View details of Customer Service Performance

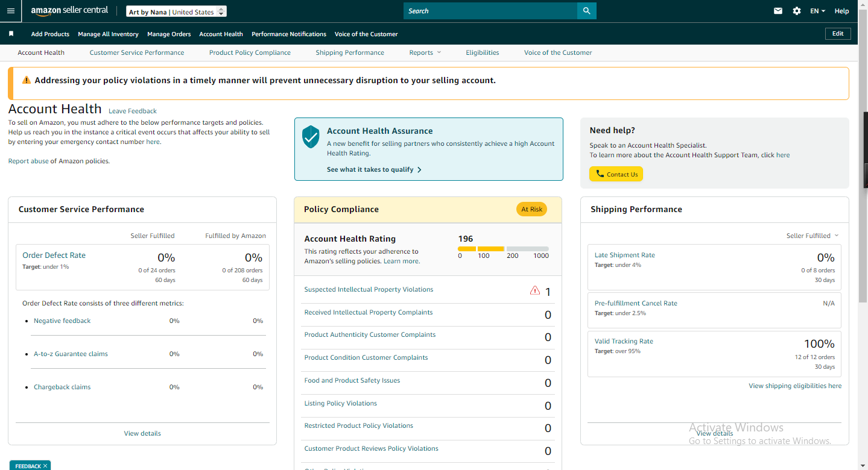click(142, 433)
